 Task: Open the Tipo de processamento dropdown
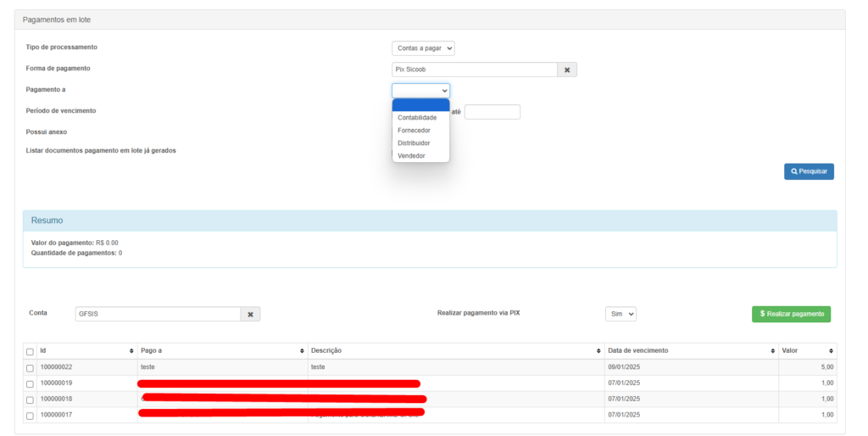(x=423, y=48)
